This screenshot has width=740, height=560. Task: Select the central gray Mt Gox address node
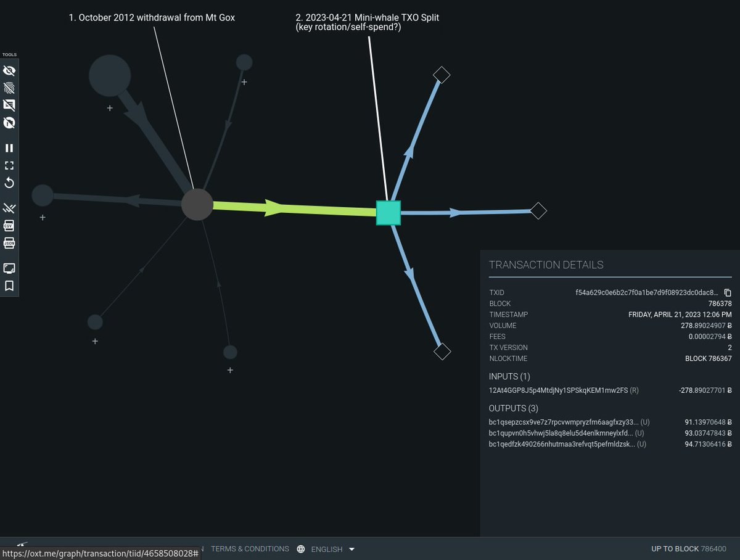coord(197,205)
